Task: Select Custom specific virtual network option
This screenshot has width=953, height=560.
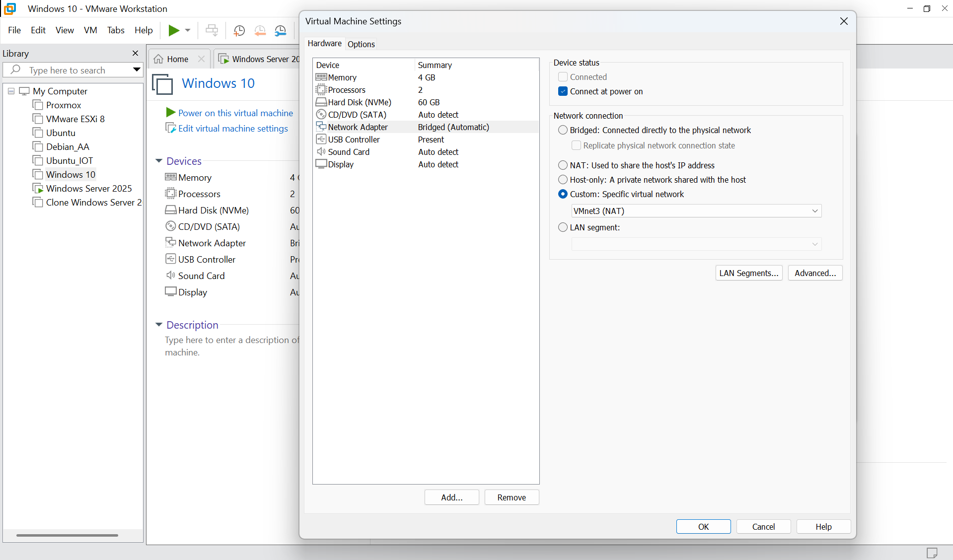Action: [x=563, y=194]
